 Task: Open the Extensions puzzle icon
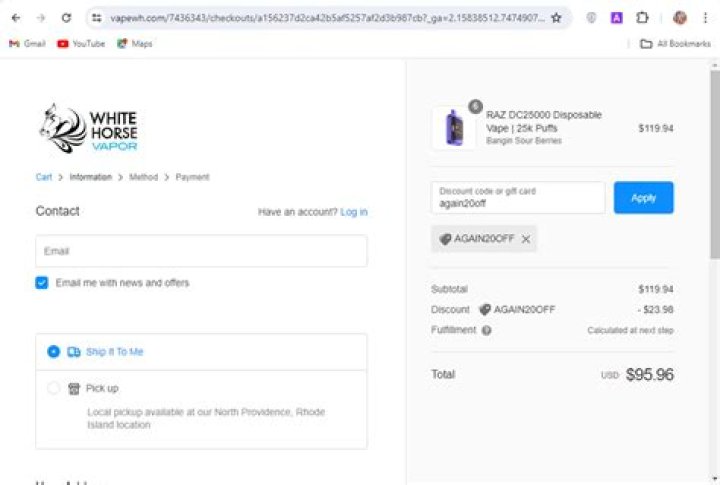tap(642, 18)
